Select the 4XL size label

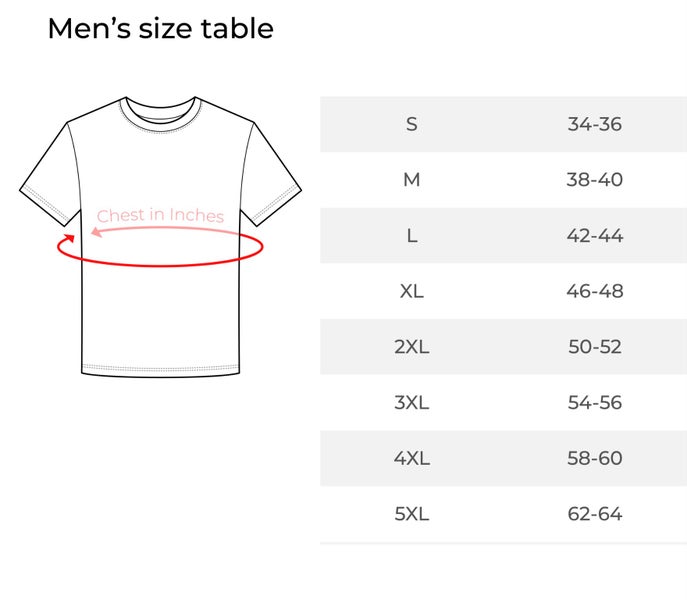pyautogui.click(x=412, y=458)
